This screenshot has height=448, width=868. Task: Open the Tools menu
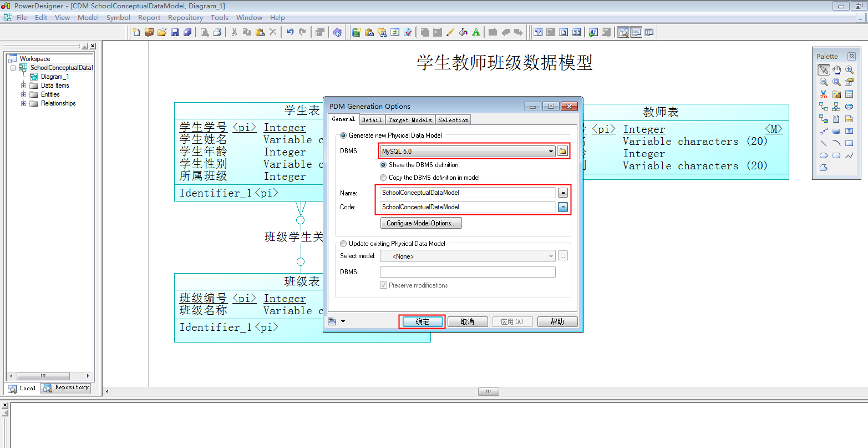(220, 18)
